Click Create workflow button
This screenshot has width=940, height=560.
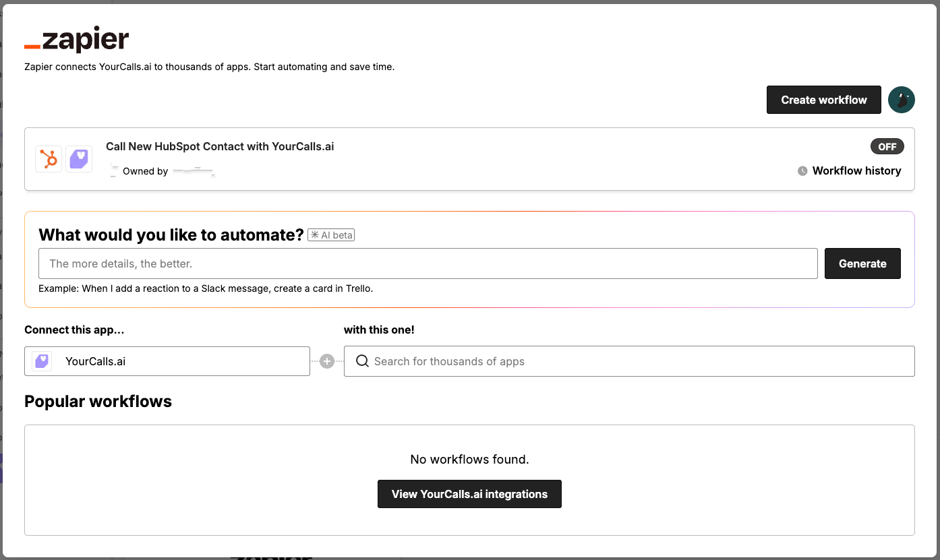point(824,100)
